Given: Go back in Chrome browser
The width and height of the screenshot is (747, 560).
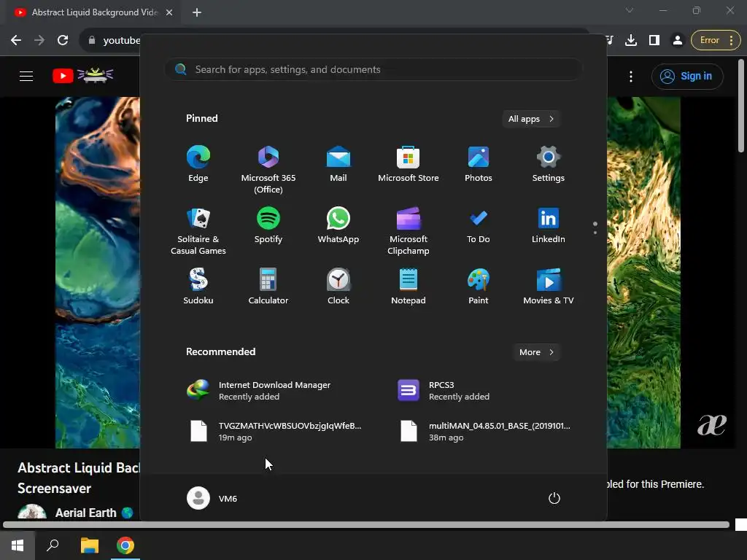Looking at the screenshot, I should (16, 40).
